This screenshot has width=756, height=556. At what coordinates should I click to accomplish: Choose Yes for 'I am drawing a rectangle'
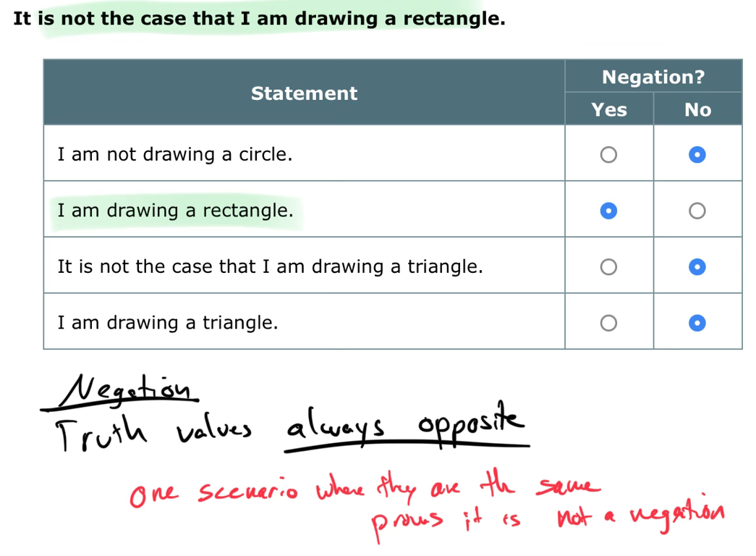[608, 211]
